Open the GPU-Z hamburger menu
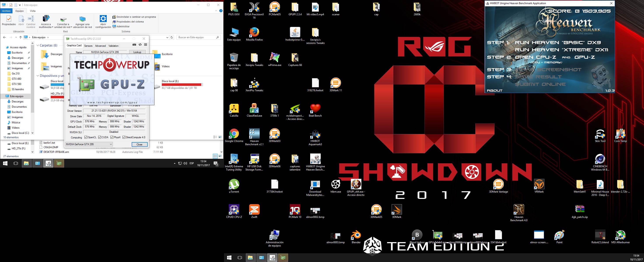644x262 pixels. pos(145,45)
